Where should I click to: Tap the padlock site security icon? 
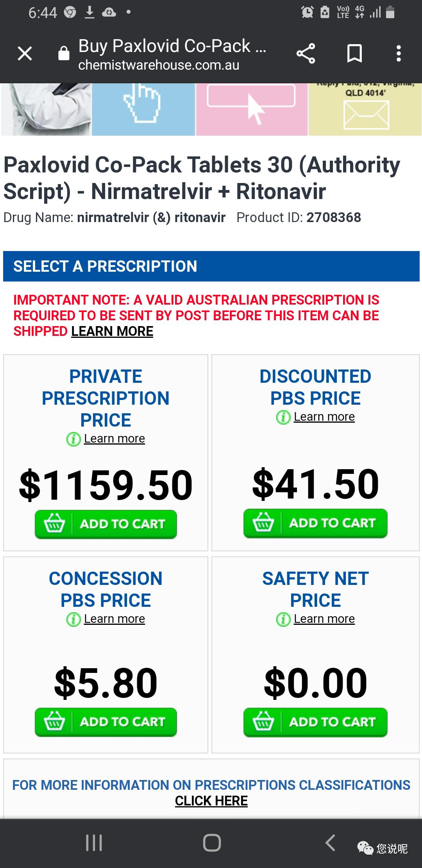click(64, 53)
